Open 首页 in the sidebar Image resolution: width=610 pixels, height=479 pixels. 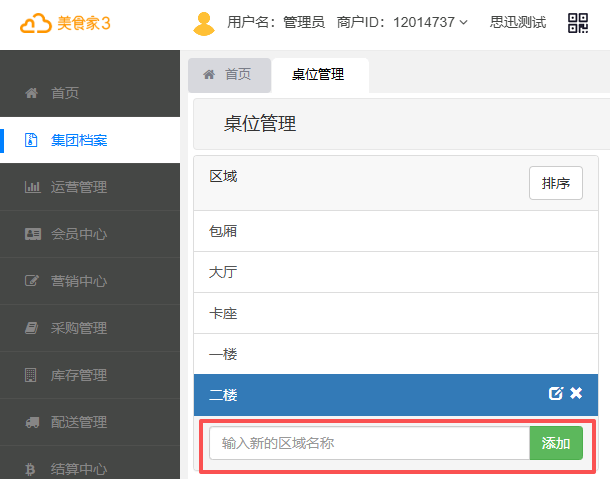[x=65, y=93]
